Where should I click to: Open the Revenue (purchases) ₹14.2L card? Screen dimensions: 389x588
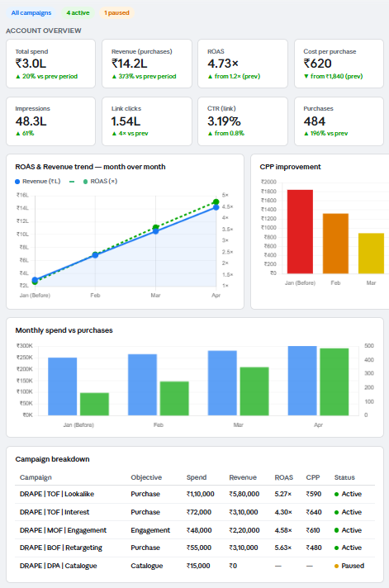coord(147,64)
